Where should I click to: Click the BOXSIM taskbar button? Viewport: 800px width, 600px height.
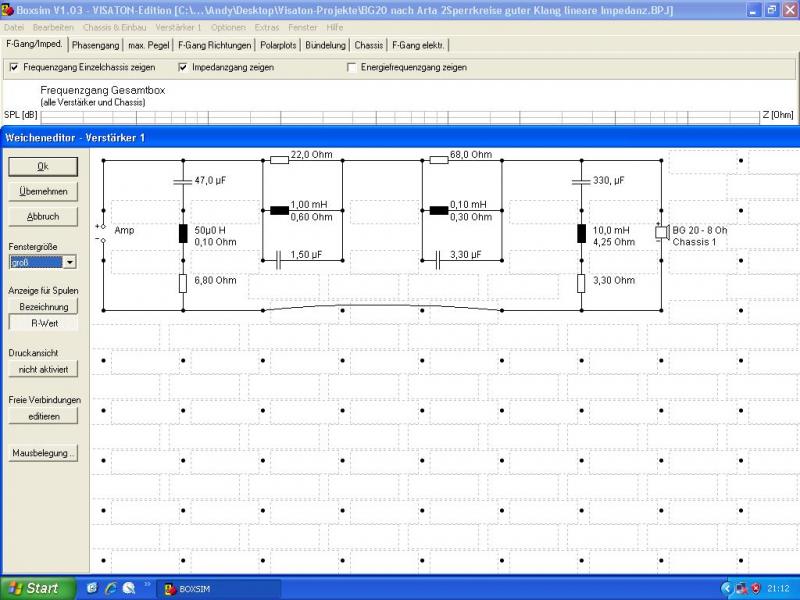pos(218,589)
